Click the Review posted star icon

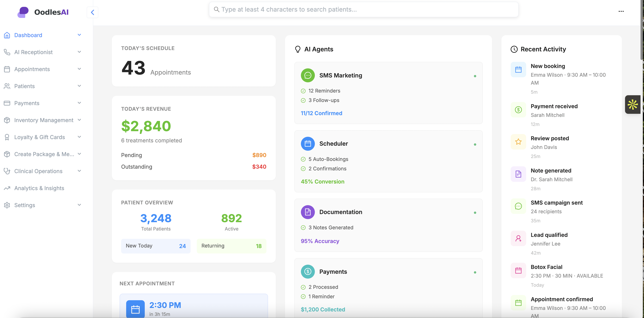[518, 142]
